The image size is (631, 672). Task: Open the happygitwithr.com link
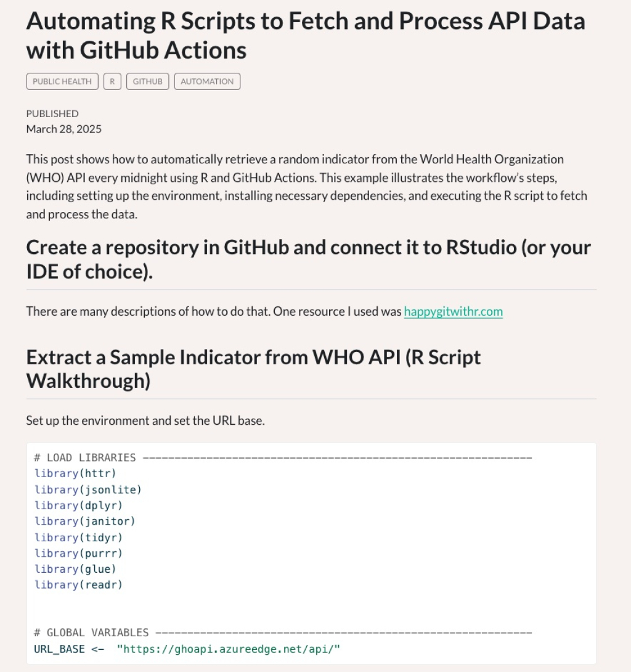[x=454, y=311]
